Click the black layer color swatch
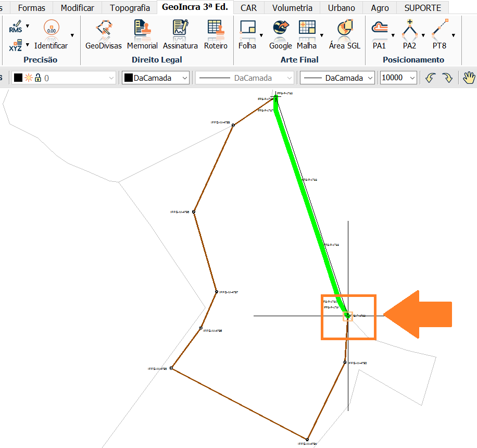The width and height of the screenshot is (477, 448). [18, 78]
